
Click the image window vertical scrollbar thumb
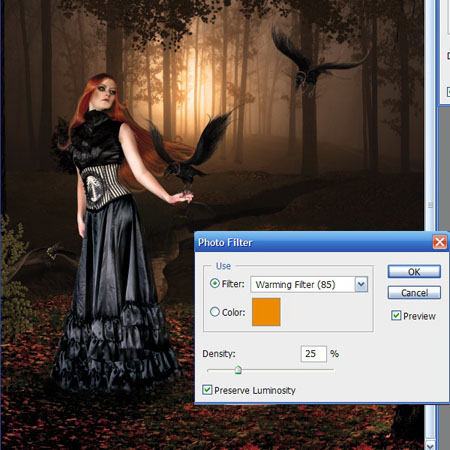[x=430, y=205]
